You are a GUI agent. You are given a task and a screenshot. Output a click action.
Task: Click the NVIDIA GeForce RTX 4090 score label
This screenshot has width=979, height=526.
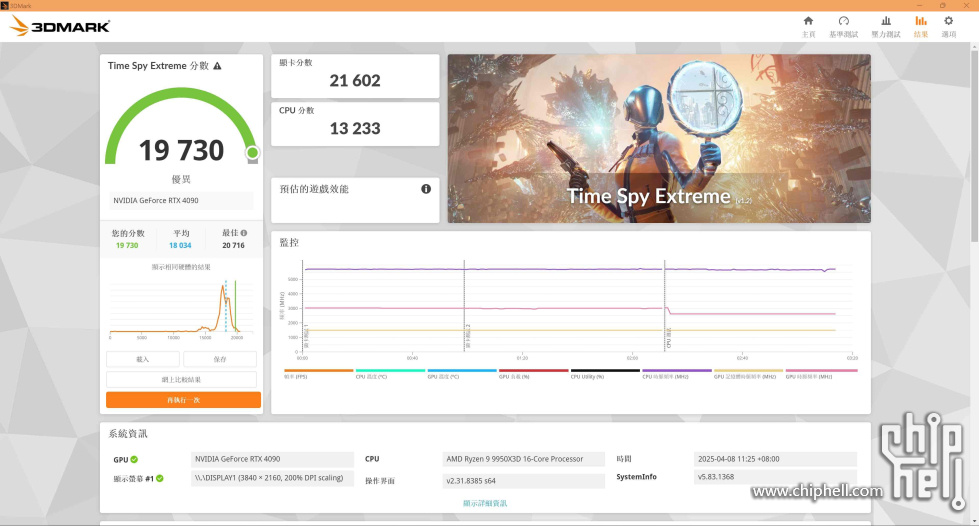[x=181, y=201]
